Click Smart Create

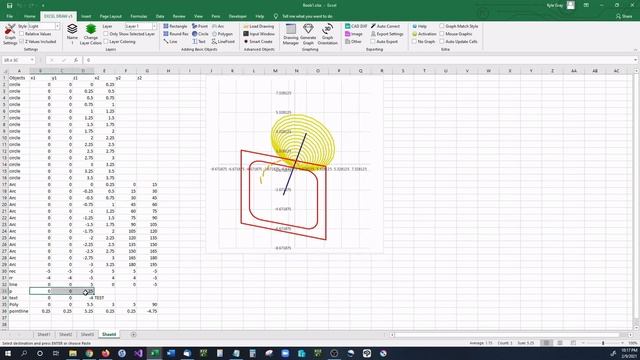pos(258,42)
